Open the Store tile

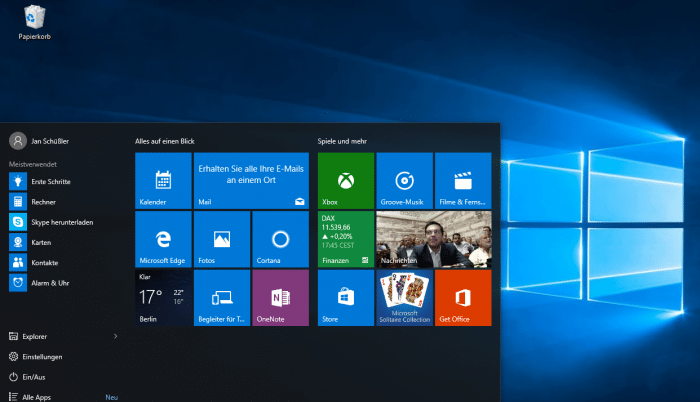(x=346, y=298)
